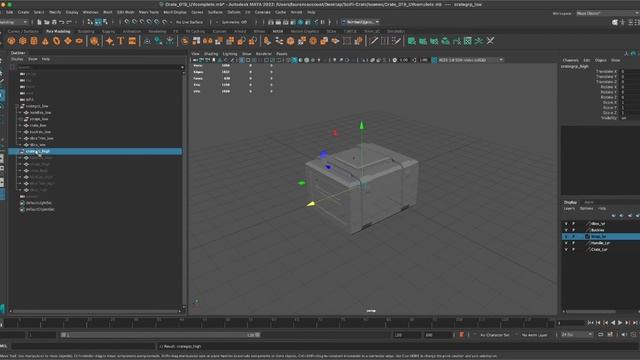Select defaultLightSet in the Outliner
640x360 pixels.
(39, 203)
